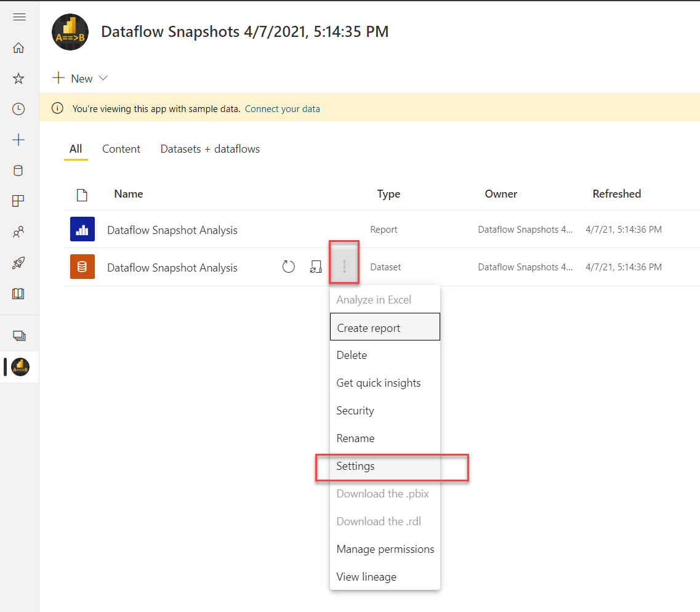Image resolution: width=700 pixels, height=612 pixels.
Task: Open the hamburger navigation menu
Action: [18, 17]
